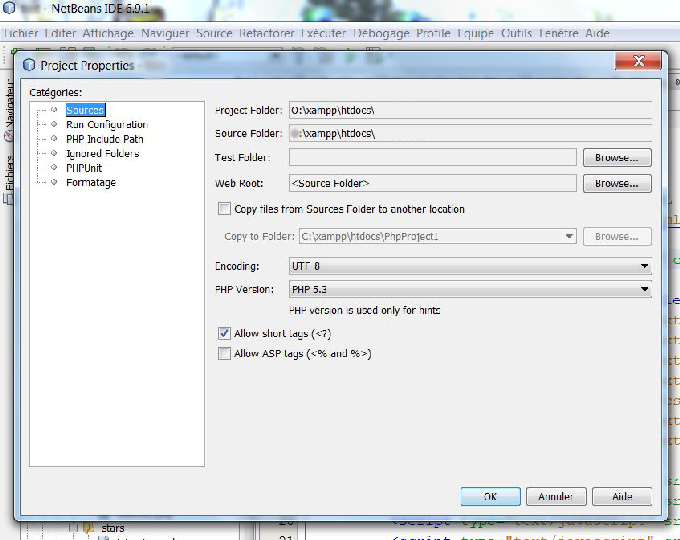The width and height of the screenshot is (680, 540).
Task: Switch to the Fichiers side tab
Action: click(x=9, y=179)
